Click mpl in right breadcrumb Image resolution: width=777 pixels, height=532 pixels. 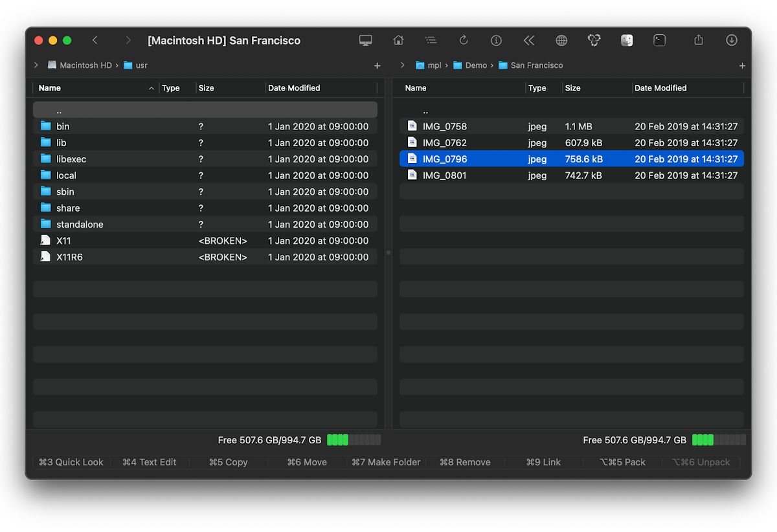tap(428, 65)
